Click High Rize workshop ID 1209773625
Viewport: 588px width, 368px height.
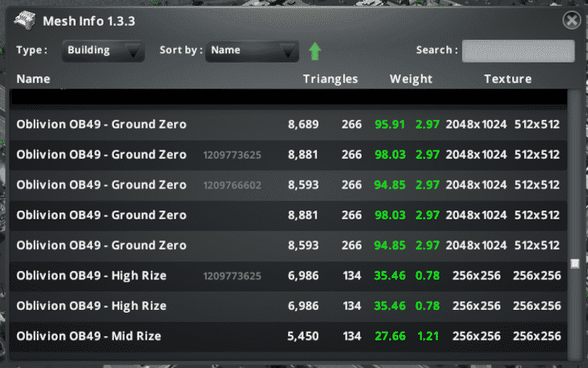(x=232, y=276)
